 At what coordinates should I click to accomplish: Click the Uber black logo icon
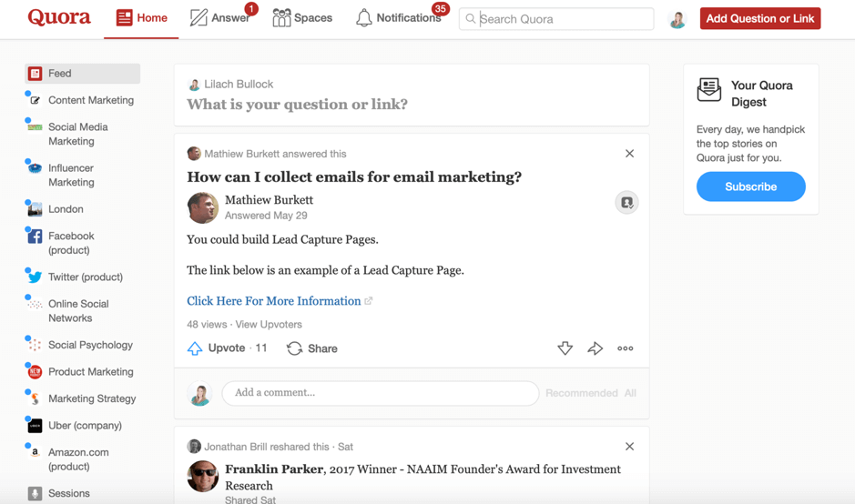[x=35, y=426]
